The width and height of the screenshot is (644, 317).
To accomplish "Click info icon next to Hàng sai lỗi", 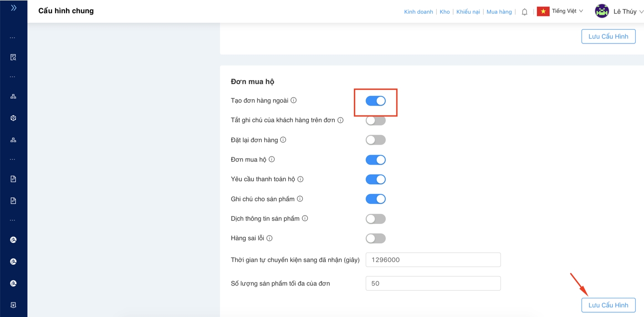I will [269, 238].
